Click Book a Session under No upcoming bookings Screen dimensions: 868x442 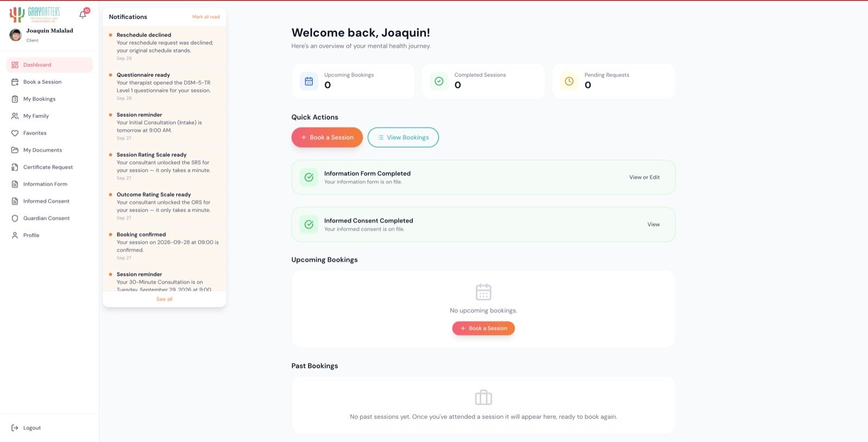point(483,329)
